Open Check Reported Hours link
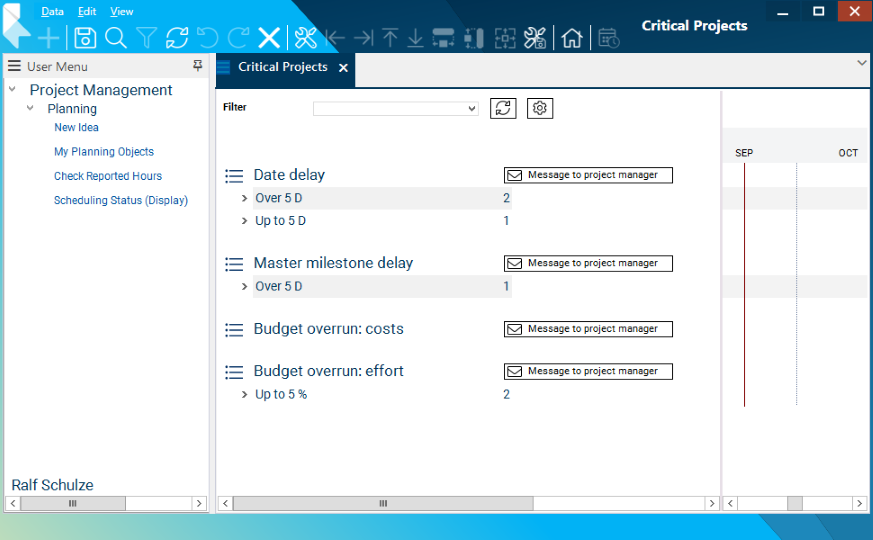Screen dimensions: 873x540 (108, 176)
